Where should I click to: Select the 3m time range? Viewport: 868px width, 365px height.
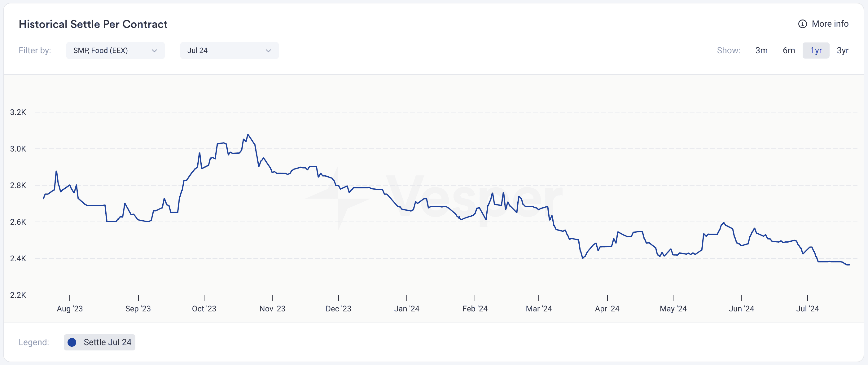coord(761,51)
